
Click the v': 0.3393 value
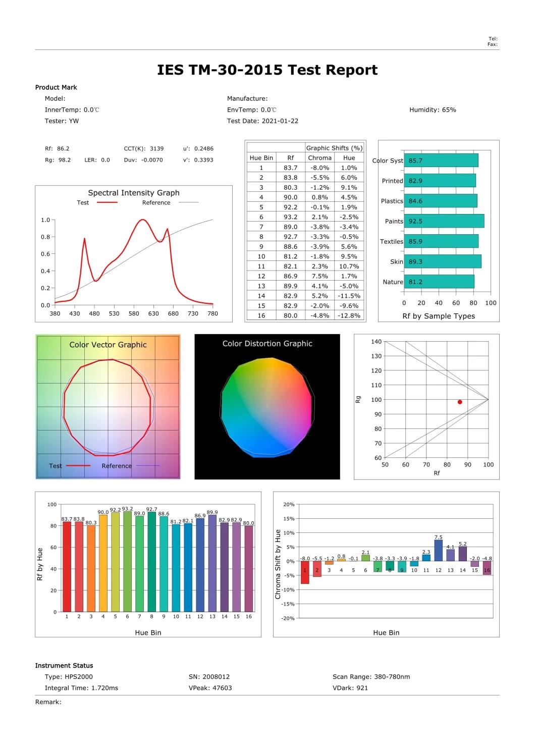point(198,160)
